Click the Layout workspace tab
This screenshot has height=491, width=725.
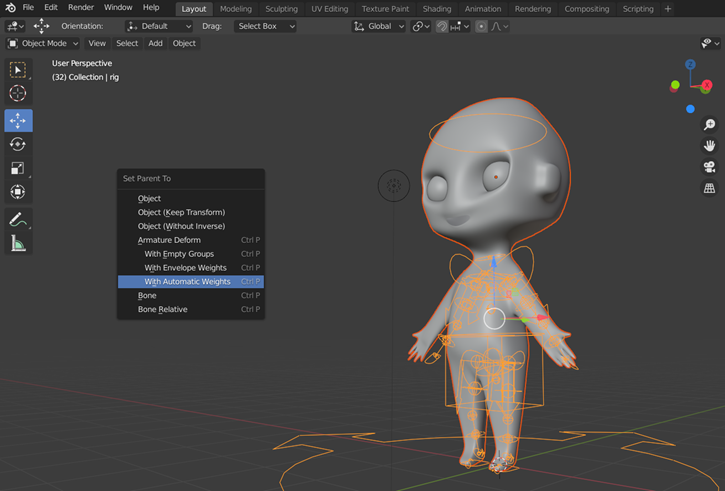pos(194,9)
